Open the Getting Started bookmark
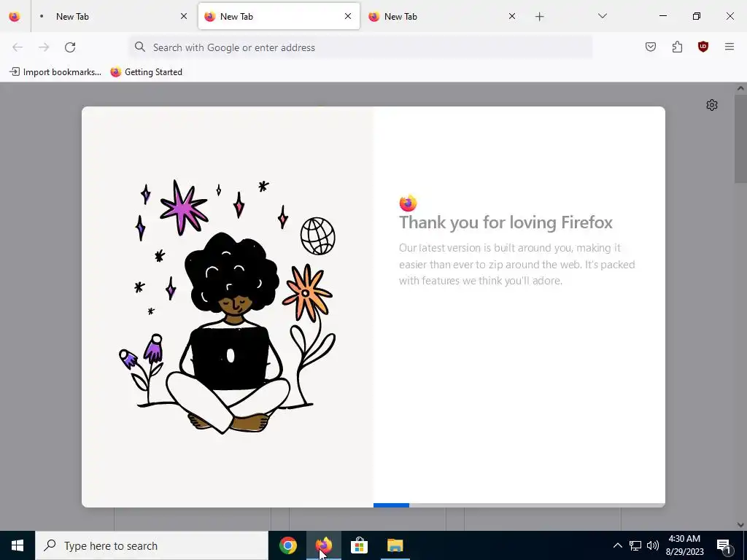 pyautogui.click(x=146, y=72)
